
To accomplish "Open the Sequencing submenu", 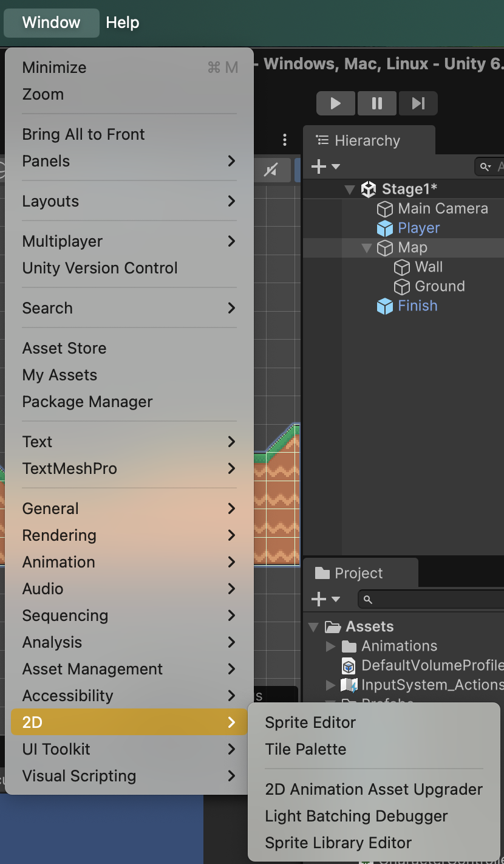I will (x=129, y=615).
